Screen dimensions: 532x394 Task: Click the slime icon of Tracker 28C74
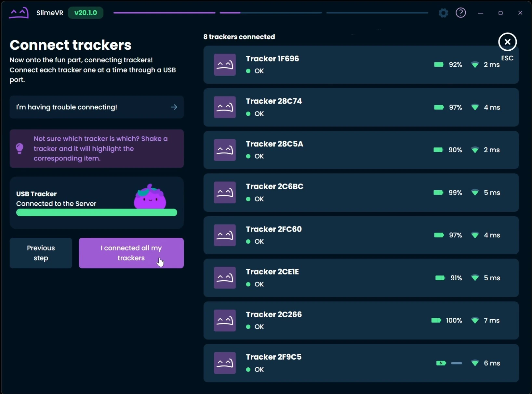coord(225,107)
